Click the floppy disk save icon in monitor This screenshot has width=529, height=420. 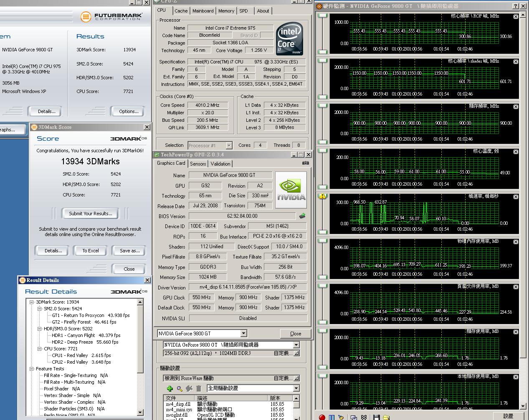[376, 417]
